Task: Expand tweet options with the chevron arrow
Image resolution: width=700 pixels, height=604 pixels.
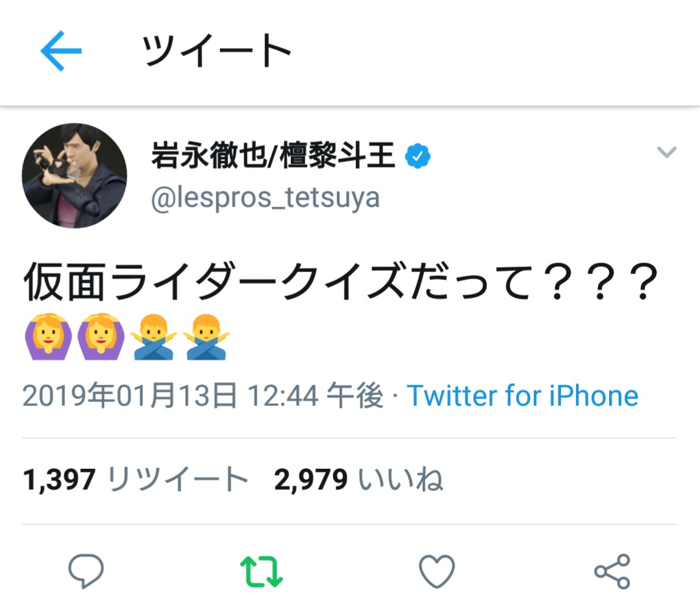Action: (666, 153)
